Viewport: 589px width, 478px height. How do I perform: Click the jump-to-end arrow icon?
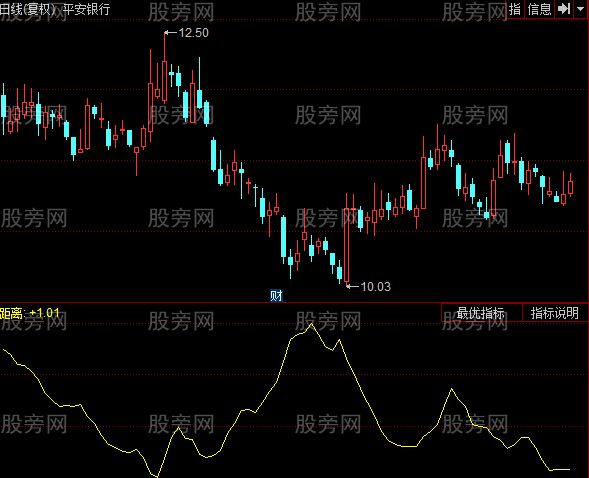click(x=564, y=9)
